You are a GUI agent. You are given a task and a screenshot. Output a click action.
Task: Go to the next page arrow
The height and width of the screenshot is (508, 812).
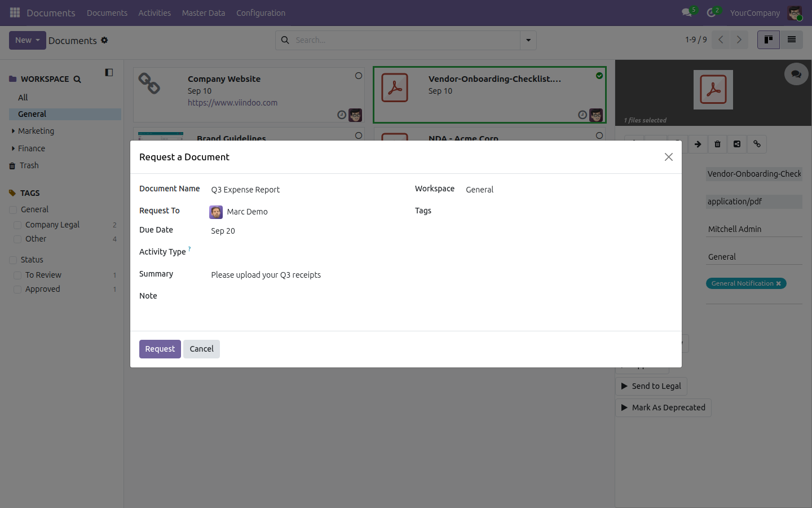coord(739,40)
